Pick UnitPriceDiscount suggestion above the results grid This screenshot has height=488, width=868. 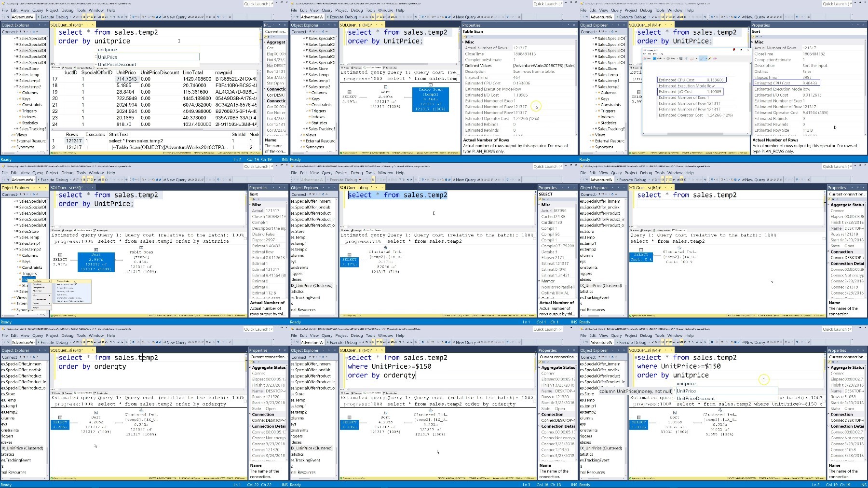pos(117,64)
